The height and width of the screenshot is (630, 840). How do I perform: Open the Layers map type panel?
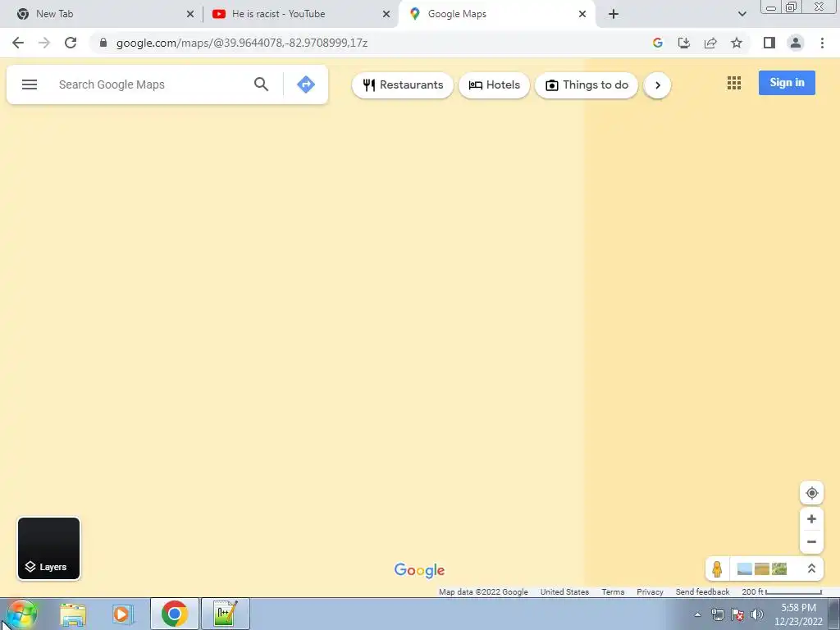pos(48,548)
